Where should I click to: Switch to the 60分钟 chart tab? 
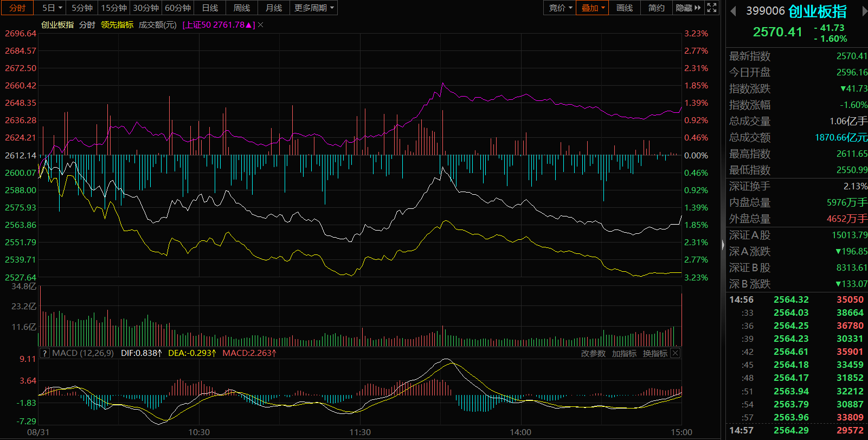(x=178, y=8)
